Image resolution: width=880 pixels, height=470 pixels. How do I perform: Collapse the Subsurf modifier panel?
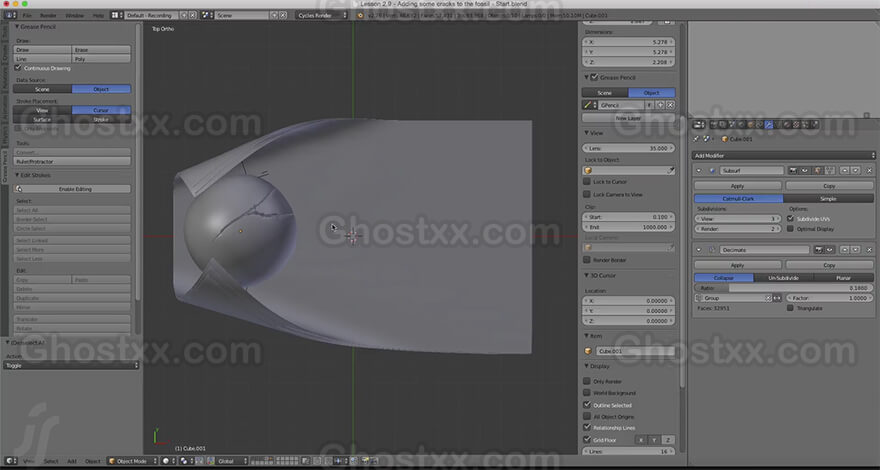click(699, 170)
